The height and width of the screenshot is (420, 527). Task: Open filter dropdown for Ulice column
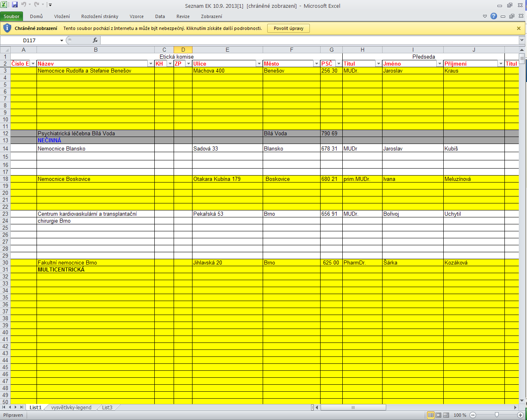point(259,64)
